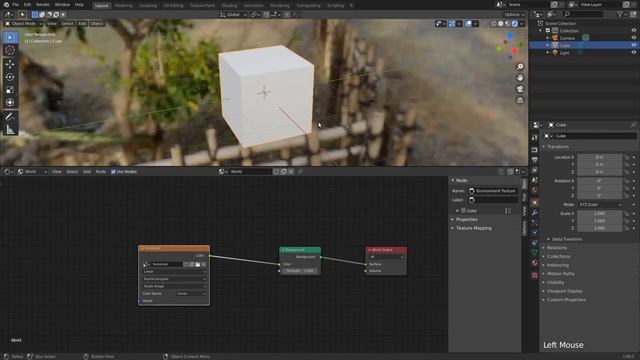Click the Location X value field
The image size is (640, 360).
tap(600, 157)
